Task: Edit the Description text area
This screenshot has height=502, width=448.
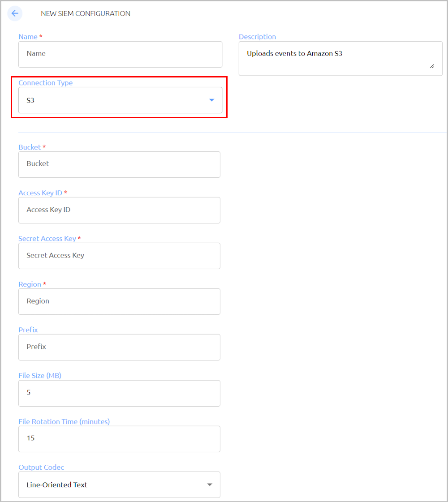Action: click(340, 58)
